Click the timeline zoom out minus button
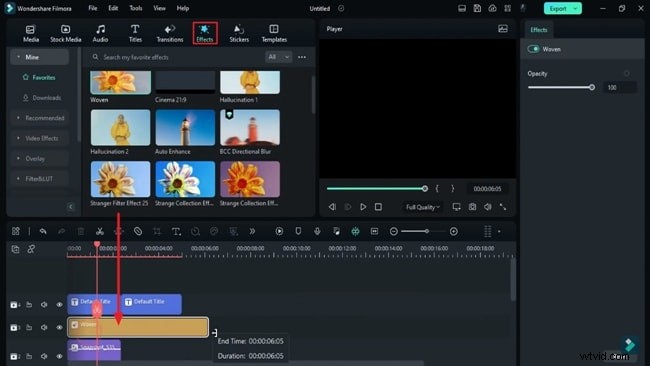 (x=393, y=231)
